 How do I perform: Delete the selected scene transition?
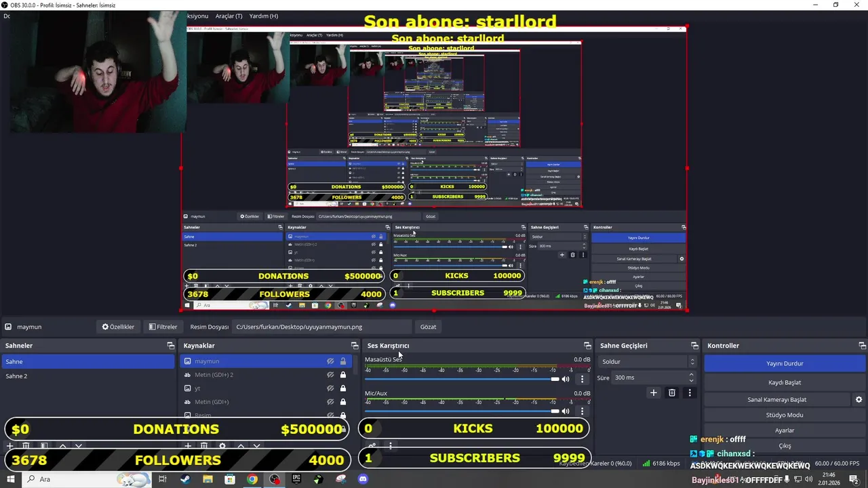(x=672, y=392)
